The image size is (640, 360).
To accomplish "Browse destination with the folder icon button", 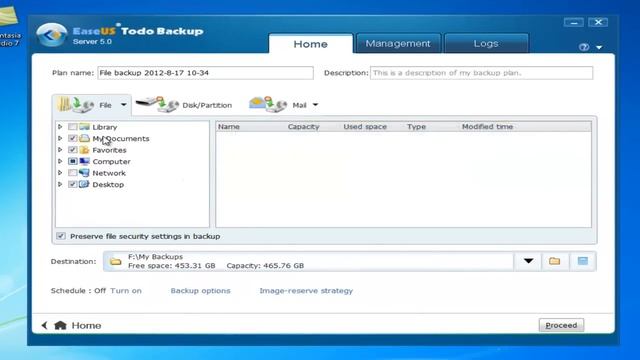I will pos(554,261).
